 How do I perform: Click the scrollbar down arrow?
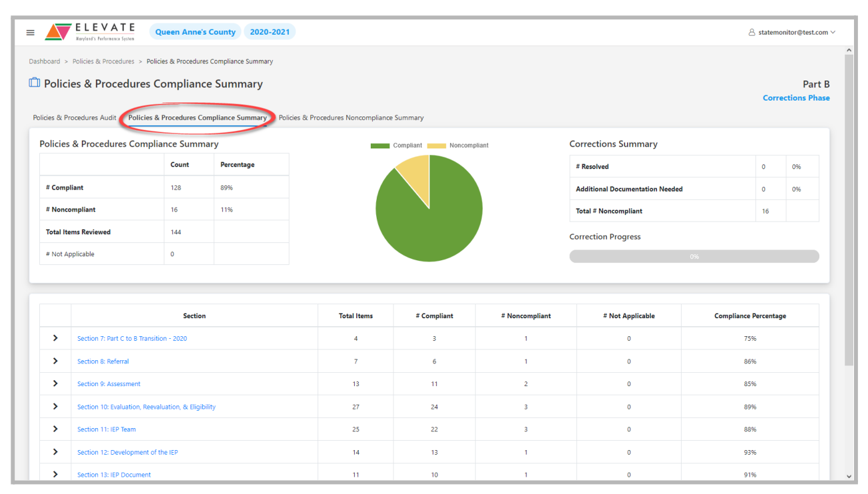pyautogui.click(x=849, y=476)
